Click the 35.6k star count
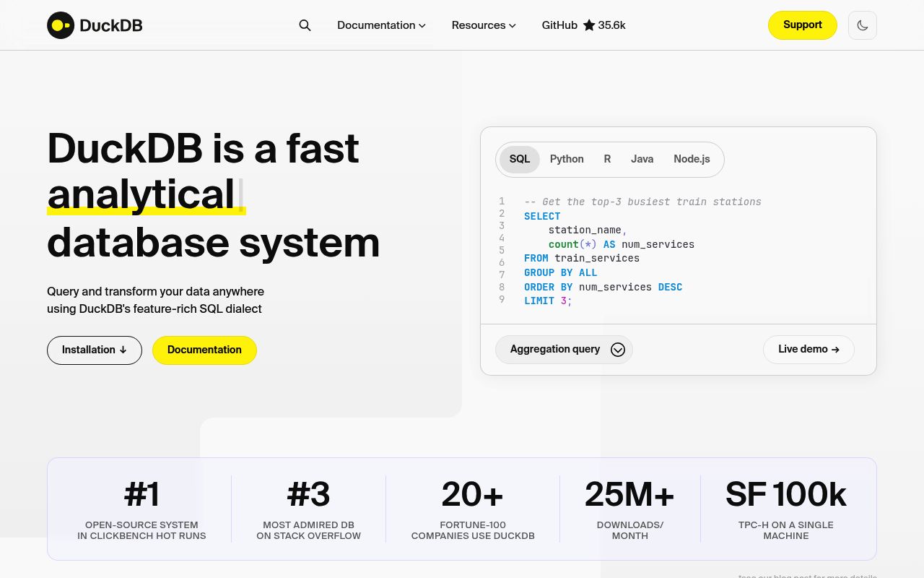 [x=611, y=25]
